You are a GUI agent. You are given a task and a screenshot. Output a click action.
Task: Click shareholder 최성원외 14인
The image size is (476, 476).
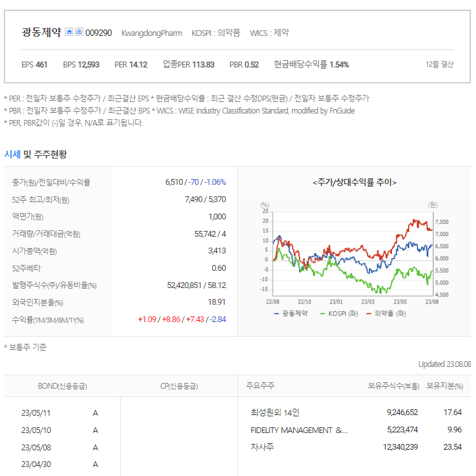point(275,412)
